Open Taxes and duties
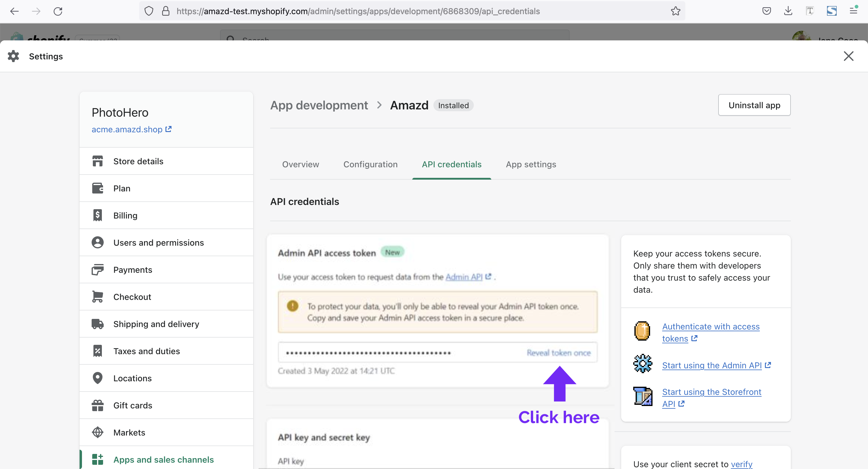Viewport: 868px width, 469px height. 166,351
